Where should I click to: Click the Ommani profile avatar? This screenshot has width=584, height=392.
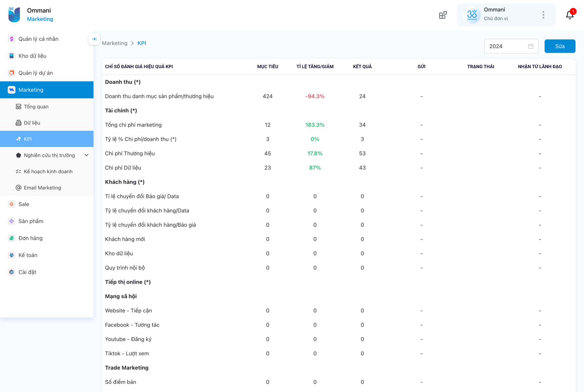(x=472, y=15)
